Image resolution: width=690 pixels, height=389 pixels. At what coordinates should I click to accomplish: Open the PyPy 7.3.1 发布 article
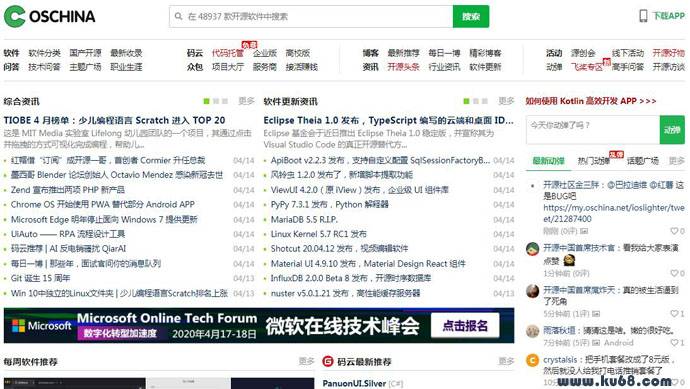point(330,205)
